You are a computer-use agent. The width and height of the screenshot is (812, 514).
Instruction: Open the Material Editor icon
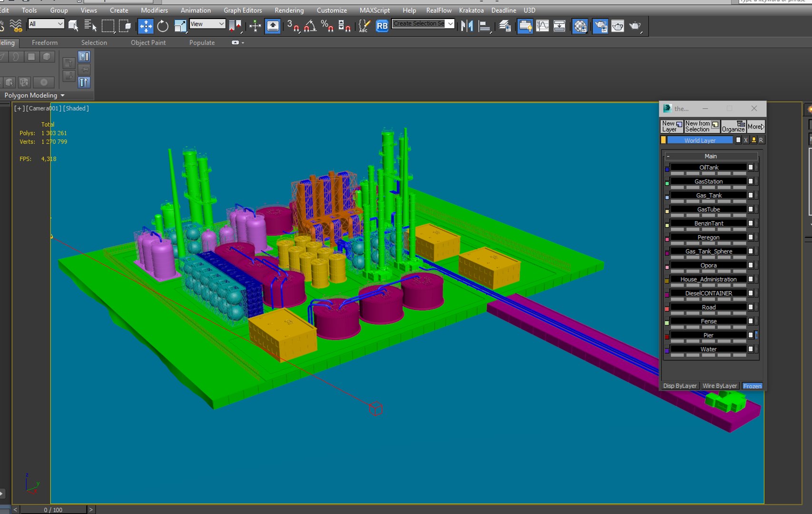click(580, 26)
